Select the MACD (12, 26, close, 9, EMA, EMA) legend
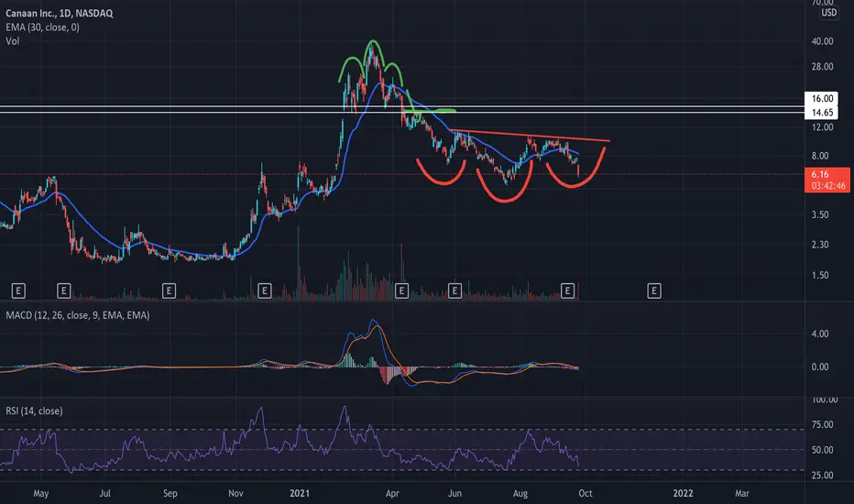The width and height of the screenshot is (854, 504). click(77, 315)
